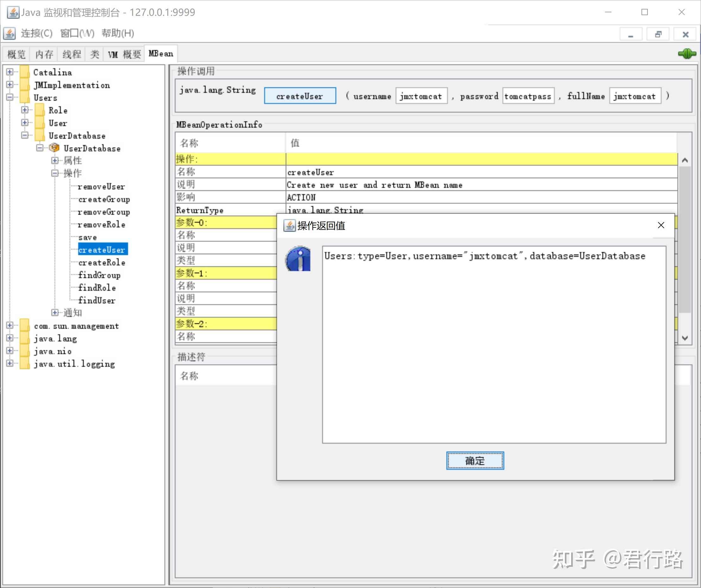The width and height of the screenshot is (701, 588).
Task: Switch to the VM 概要 tab
Action: [x=124, y=54]
